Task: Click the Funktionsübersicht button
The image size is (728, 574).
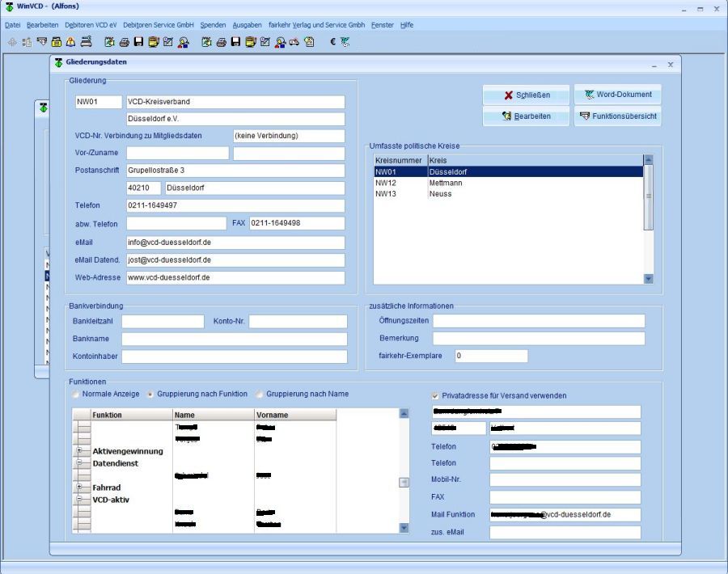Action: coord(617,116)
